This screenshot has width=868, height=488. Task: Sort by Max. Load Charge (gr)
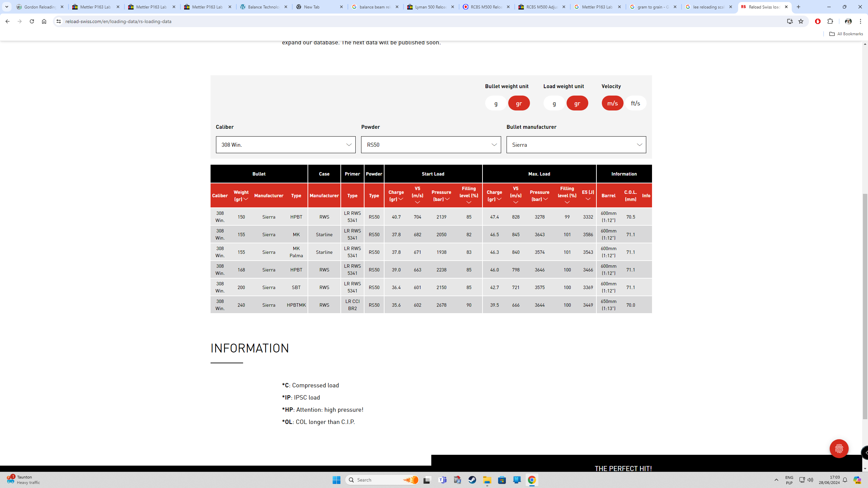coord(494,196)
